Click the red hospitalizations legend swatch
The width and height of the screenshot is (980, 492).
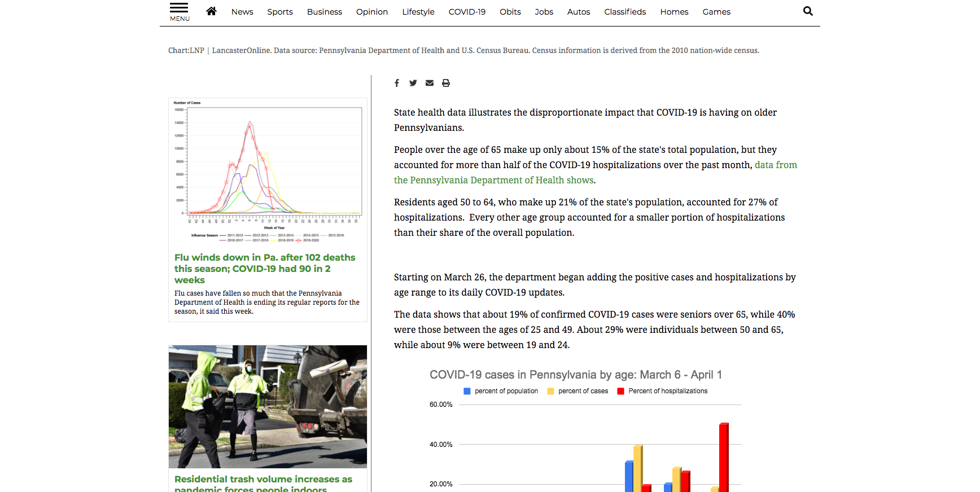[620, 391]
